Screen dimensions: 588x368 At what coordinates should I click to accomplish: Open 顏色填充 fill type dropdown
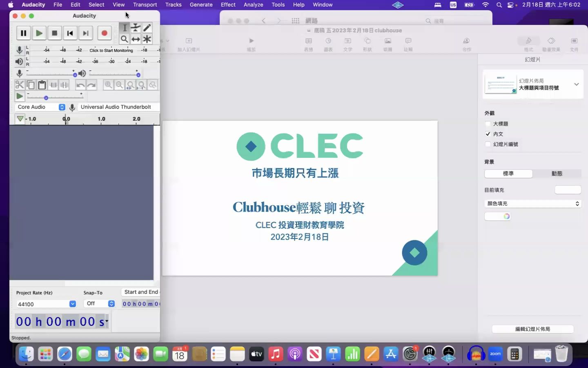[533, 203]
